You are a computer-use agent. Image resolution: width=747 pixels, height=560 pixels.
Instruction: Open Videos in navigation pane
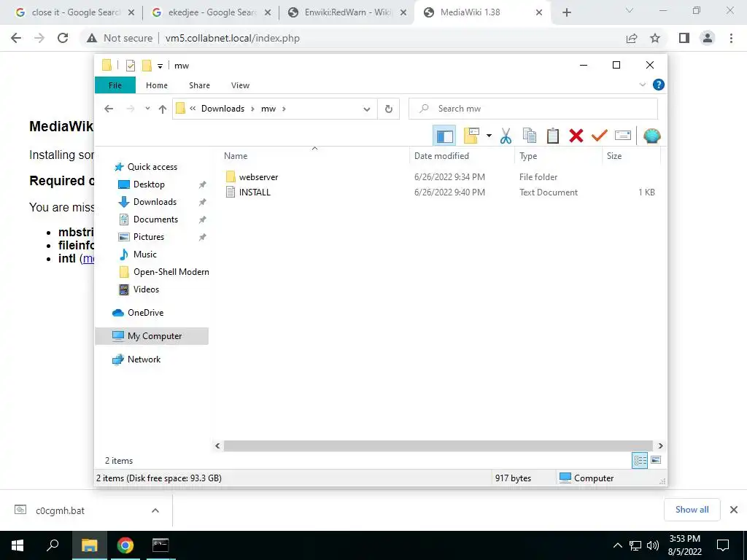click(x=146, y=289)
